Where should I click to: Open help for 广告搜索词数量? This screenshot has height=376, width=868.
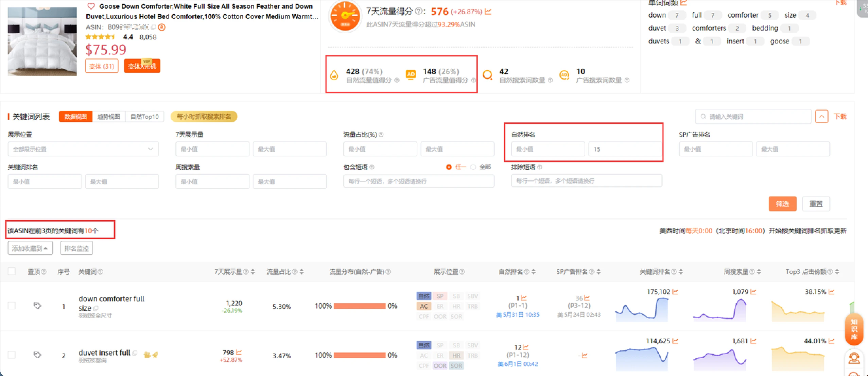pyautogui.click(x=627, y=80)
